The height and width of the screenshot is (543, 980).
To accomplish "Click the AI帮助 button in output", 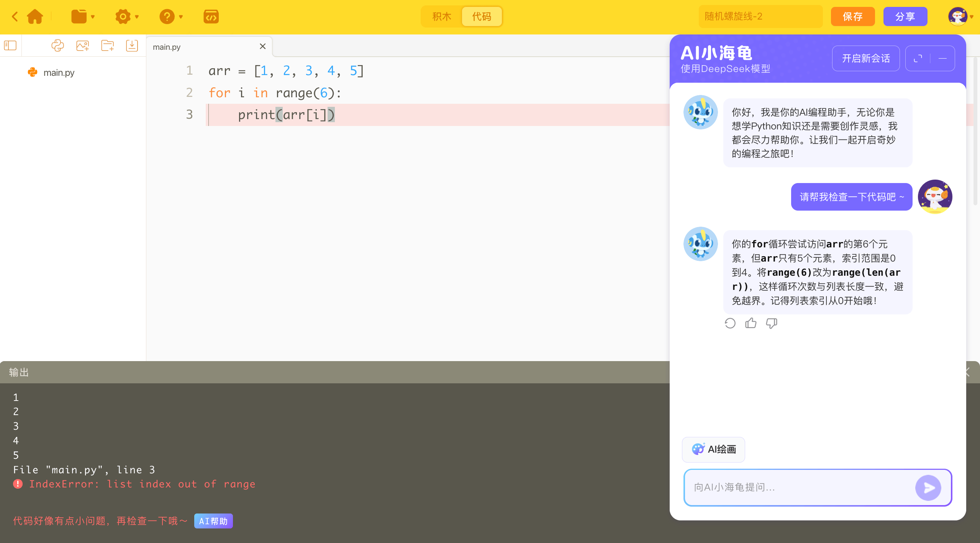I will [213, 521].
